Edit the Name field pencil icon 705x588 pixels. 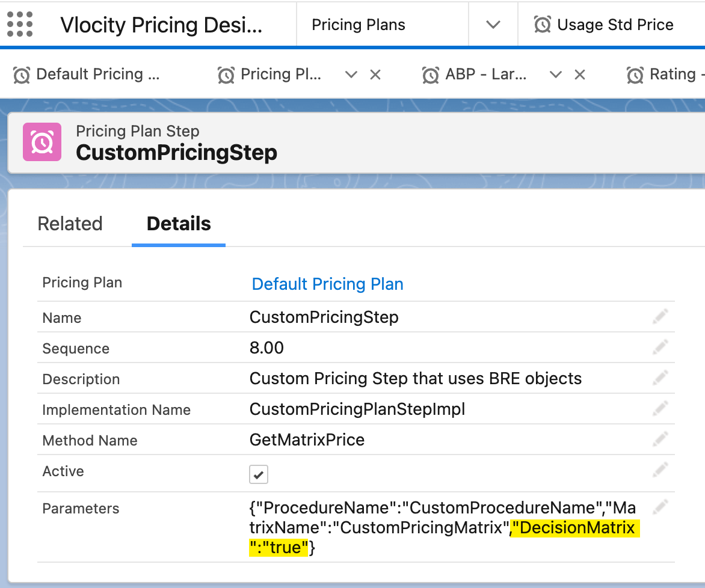(660, 317)
